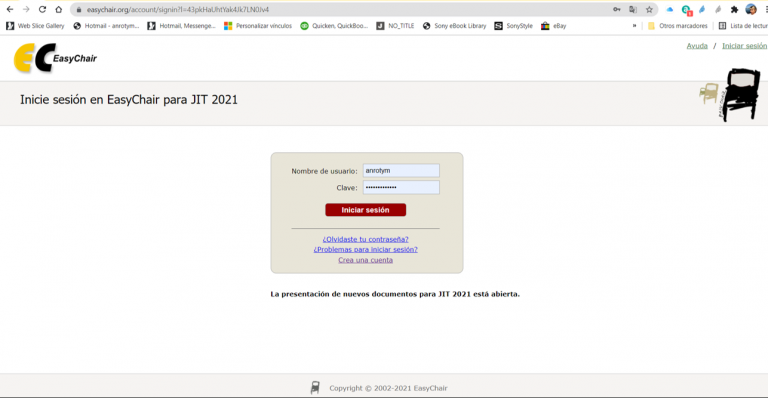Click the EasyChair logo
This screenshot has height=398, width=768.
(55, 58)
